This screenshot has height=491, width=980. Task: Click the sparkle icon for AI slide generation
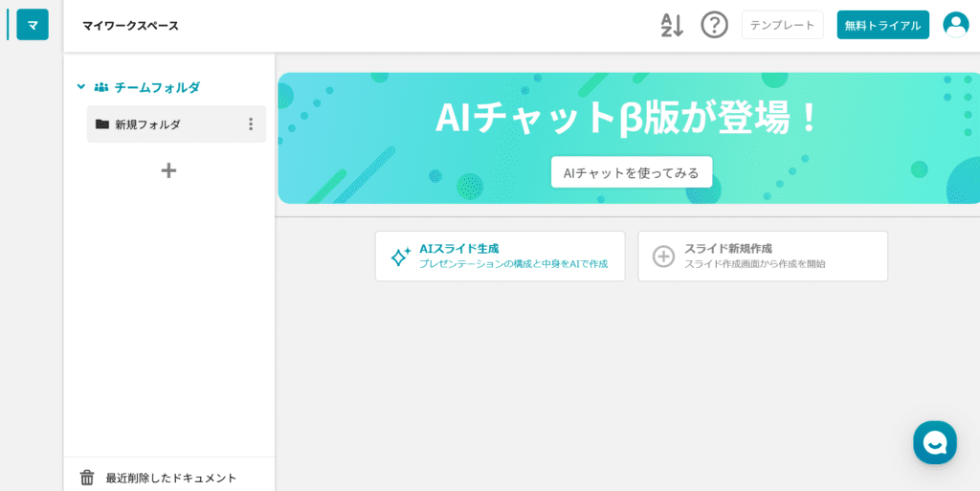400,257
